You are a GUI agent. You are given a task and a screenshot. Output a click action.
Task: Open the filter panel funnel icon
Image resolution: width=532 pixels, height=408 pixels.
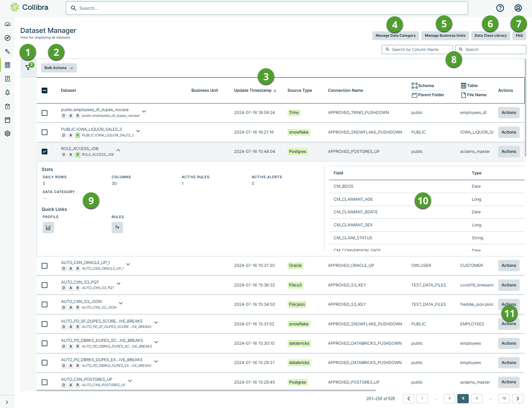pyautogui.click(x=28, y=67)
